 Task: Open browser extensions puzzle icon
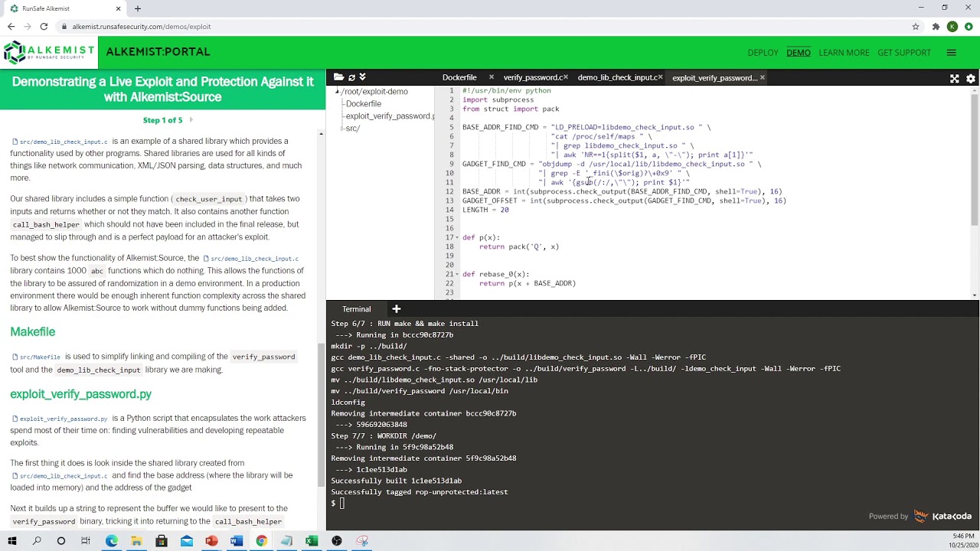click(x=936, y=27)
